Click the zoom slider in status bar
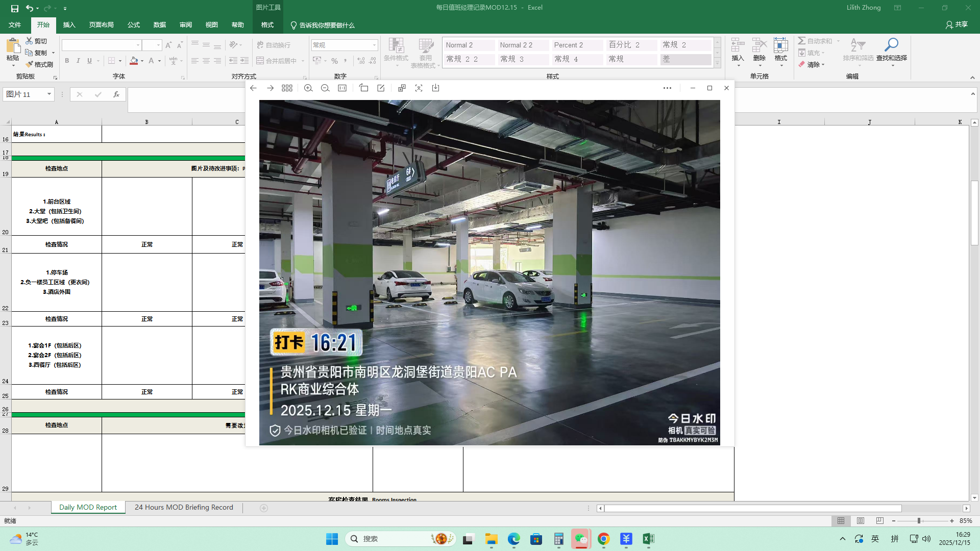980x551 pixels. pos(919,521)
